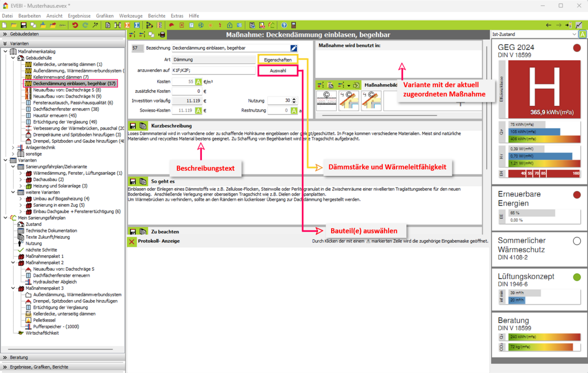
Task: Toggle the green A button next to Sowieso-Kosten
Action: point(198,111)
